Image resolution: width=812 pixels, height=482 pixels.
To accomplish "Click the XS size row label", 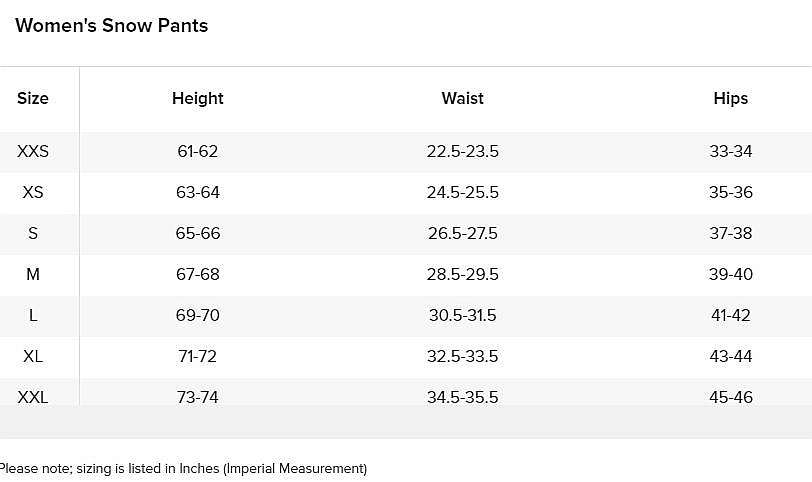I will coord(33,192).
